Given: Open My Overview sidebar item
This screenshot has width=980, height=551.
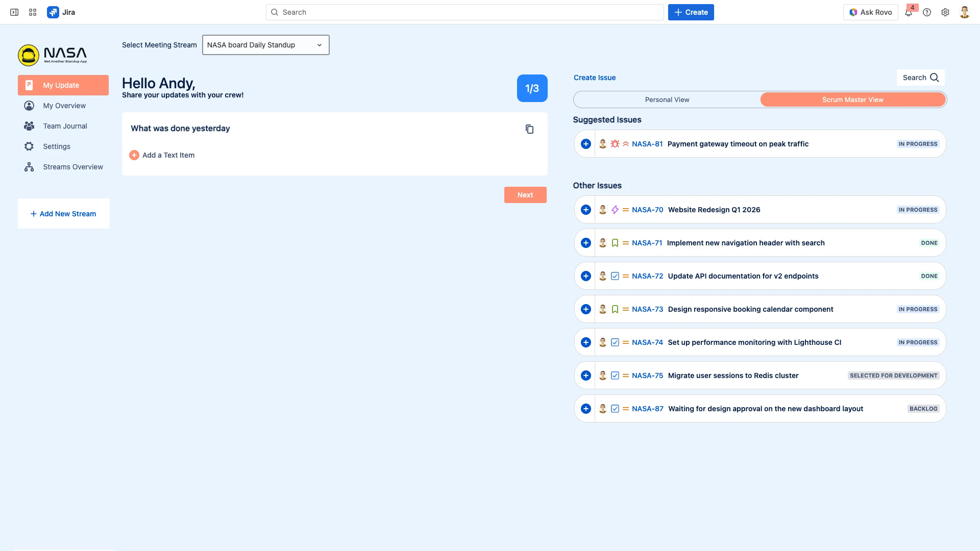Looking at the screenshot, I should click(x=64, y=106).
